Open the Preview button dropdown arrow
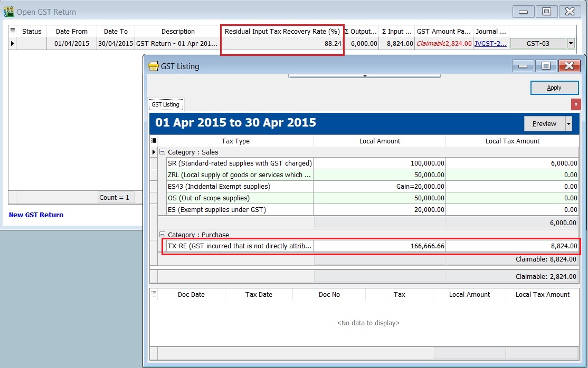The image size is (588, 368). 568,123
